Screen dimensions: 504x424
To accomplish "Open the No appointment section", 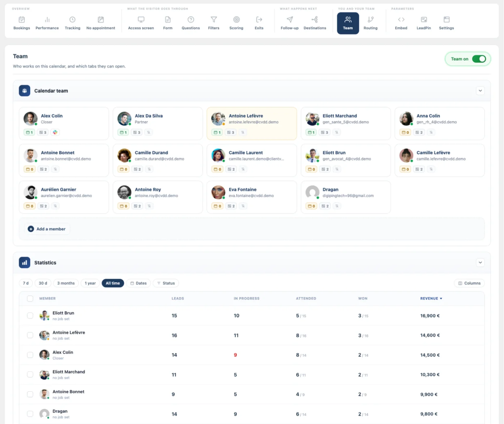I will pos(101,23).
